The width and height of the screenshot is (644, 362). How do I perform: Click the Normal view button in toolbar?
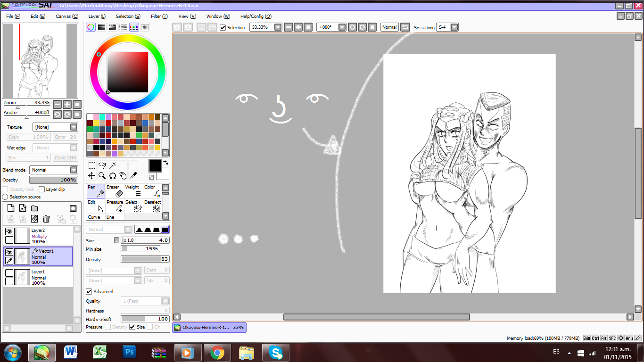[389, 27]
